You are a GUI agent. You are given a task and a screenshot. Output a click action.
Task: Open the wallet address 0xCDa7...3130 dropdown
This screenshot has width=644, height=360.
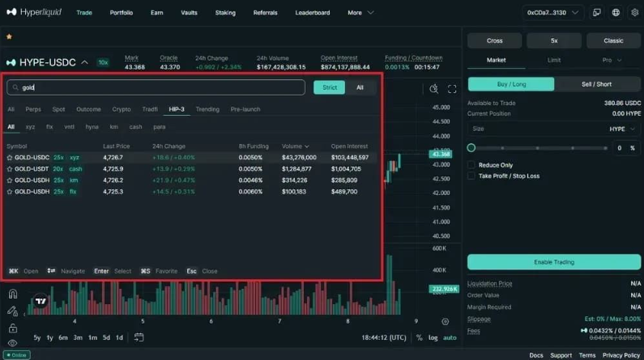(x=552, y=13)
